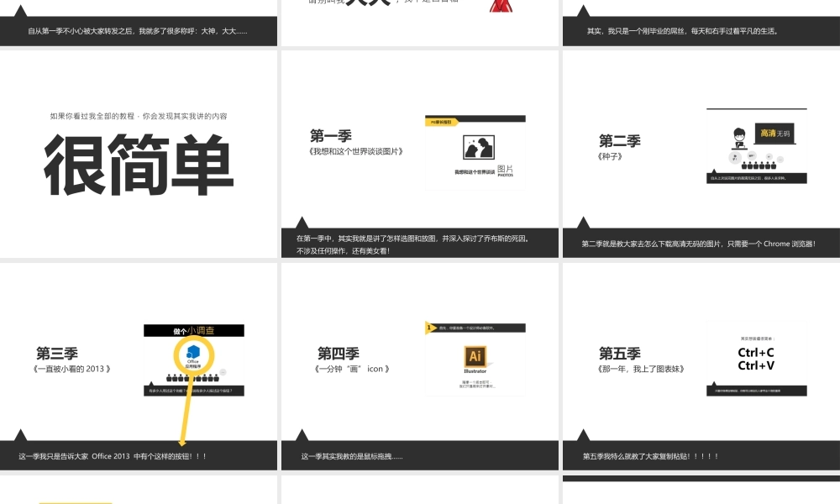Screen dimensions: 840x504
Task: Click the 做个小调查 header bar
Action: pos(194,330)
